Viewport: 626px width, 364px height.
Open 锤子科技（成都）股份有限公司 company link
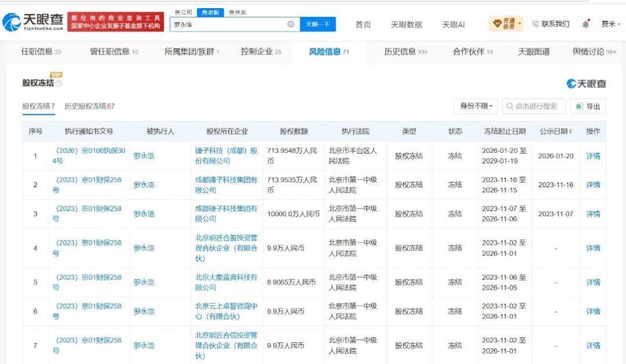click(x=226, y=156)
